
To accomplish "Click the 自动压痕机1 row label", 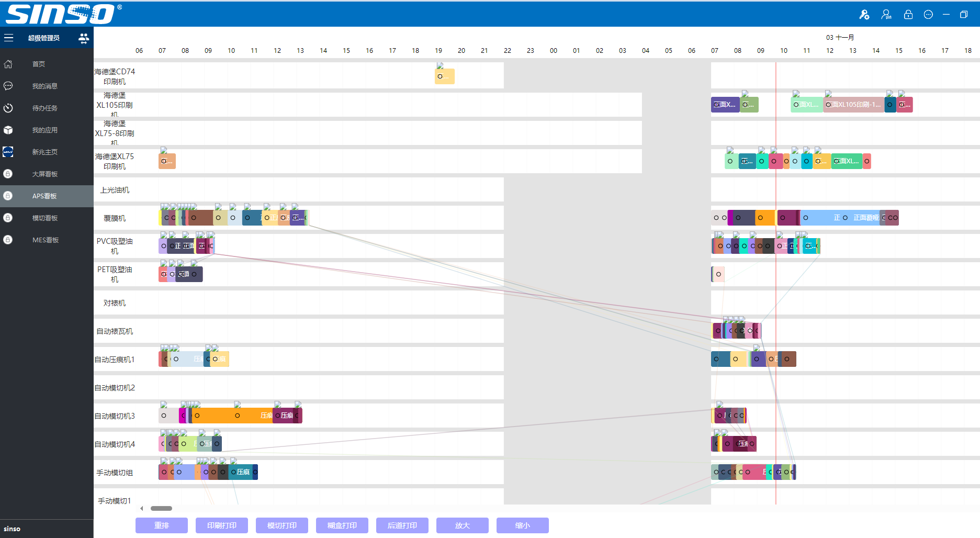I will pyautogui.click(x=115, y=360).
